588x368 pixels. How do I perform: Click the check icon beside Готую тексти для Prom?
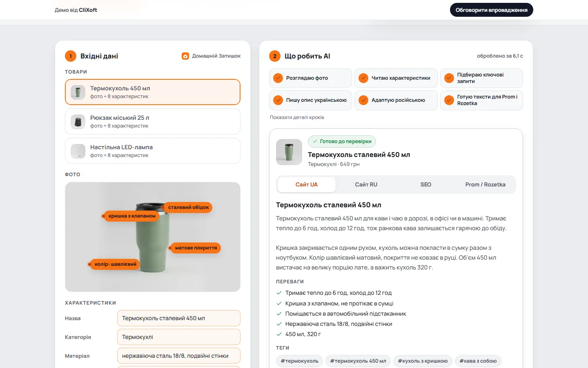pos(449,100)
